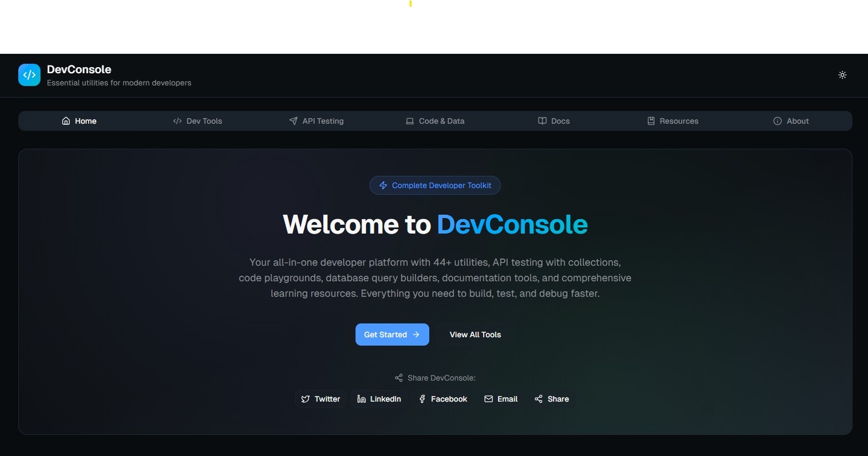Click the home icon on the navigation bar
Viewport: 868px width, 456px height.
click(65, 120)
